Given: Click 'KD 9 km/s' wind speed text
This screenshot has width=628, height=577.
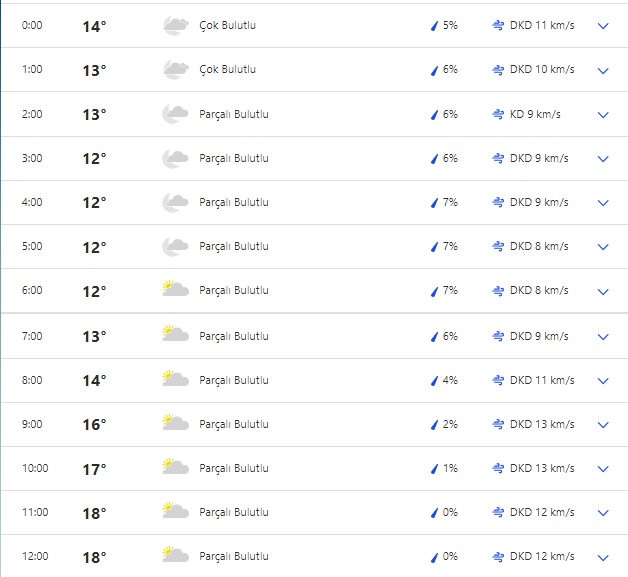Looking at the screenshot, I should pos(535,115).
